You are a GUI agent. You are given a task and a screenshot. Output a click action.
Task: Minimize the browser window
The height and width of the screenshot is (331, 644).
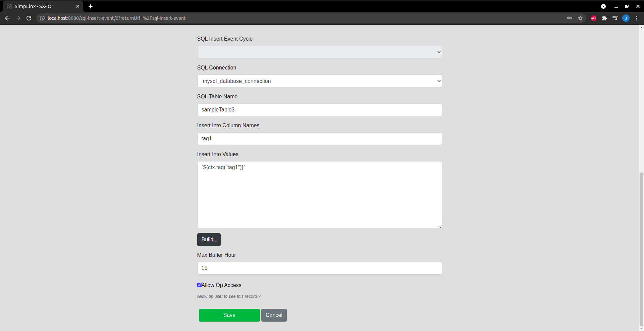click(x=616, y=6)
